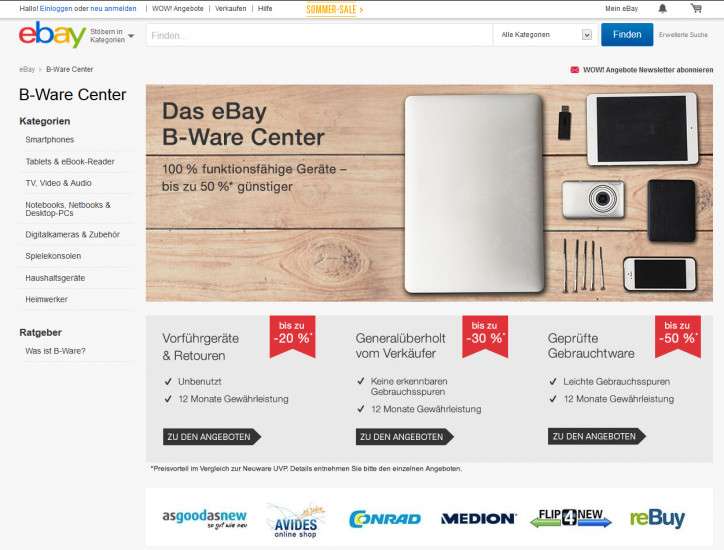Select Smartphones category in sidebar

click(x=49, y=139)
